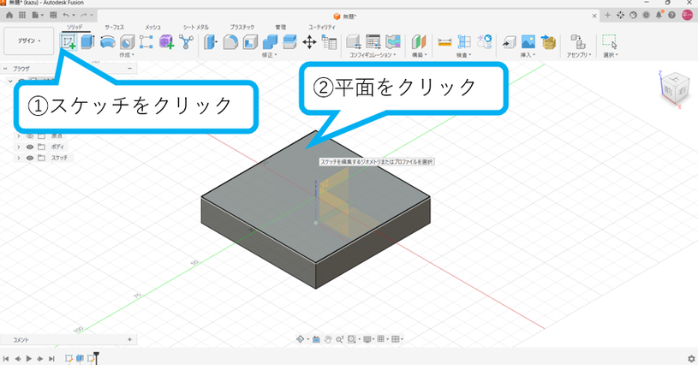Insert a Canvas image
Image resolution: width=698 pixels, height=365 pixels.
coord(528,42)
